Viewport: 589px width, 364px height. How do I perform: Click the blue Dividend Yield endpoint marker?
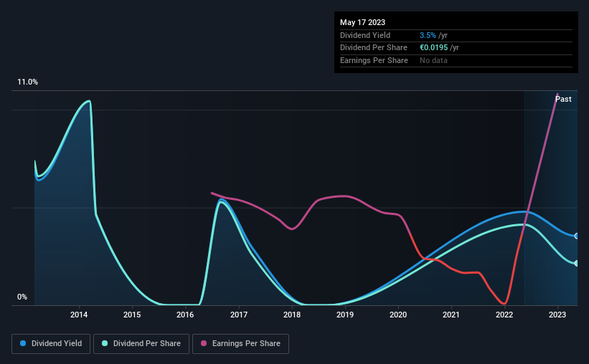click(577, 236)
